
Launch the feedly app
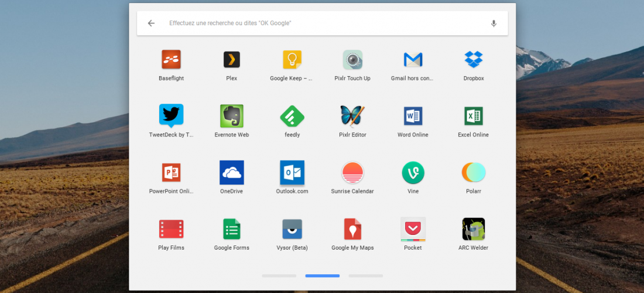292,116
